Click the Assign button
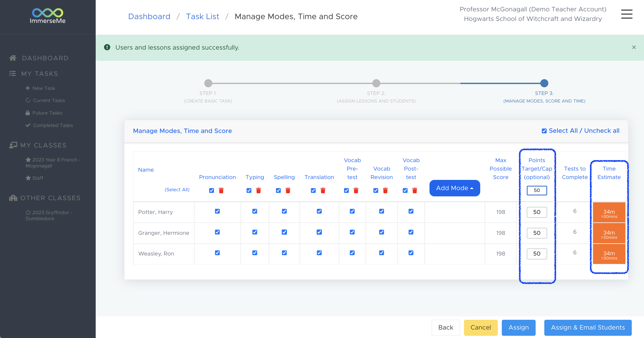 [518, 328]
